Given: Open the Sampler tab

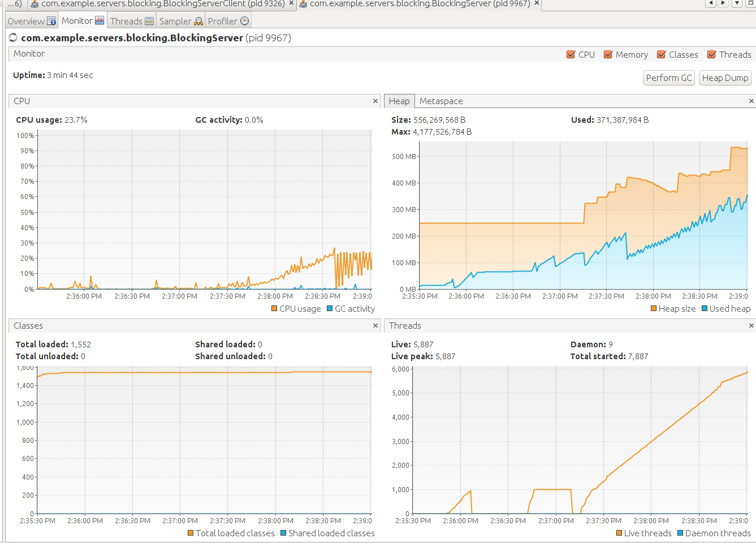Looking at the screenshot, I should (x=181, y=21).
